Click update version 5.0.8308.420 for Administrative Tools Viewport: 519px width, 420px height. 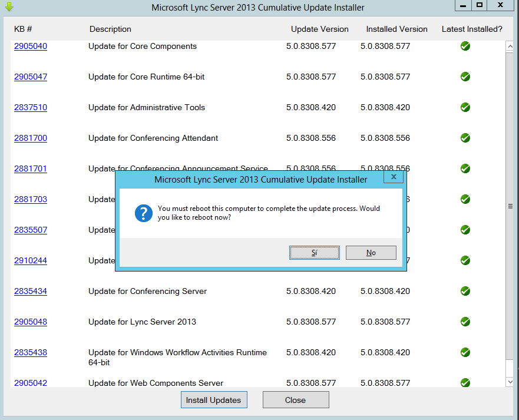click(x=311, y=107)
